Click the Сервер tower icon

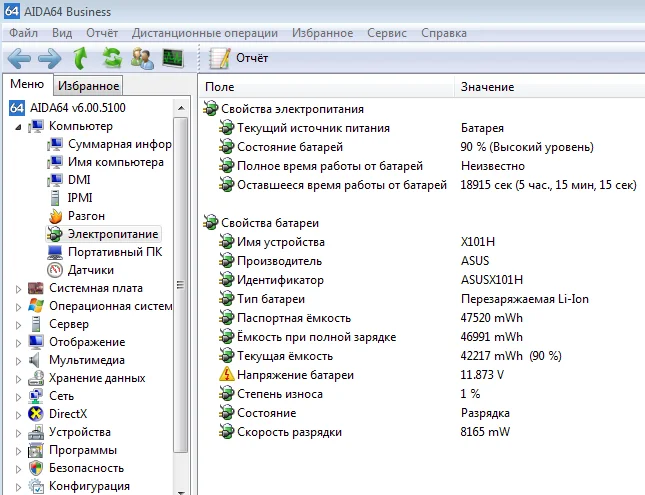pos(36,324)
